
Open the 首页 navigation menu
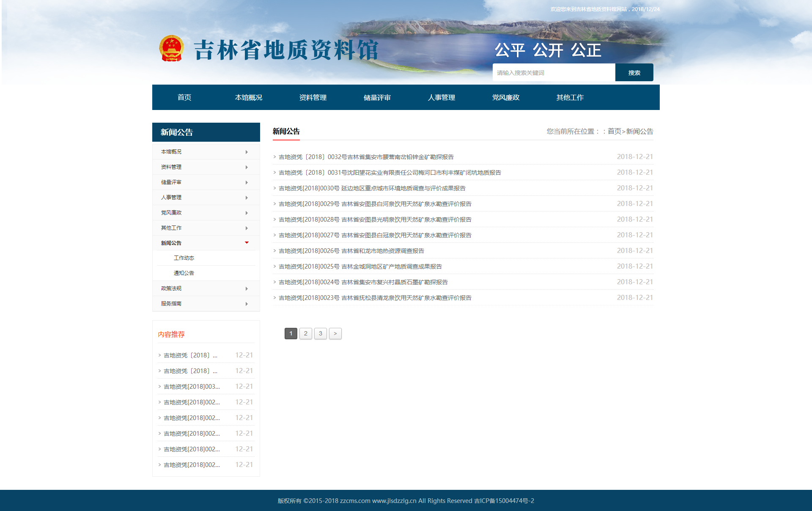[x=184, y=97]
